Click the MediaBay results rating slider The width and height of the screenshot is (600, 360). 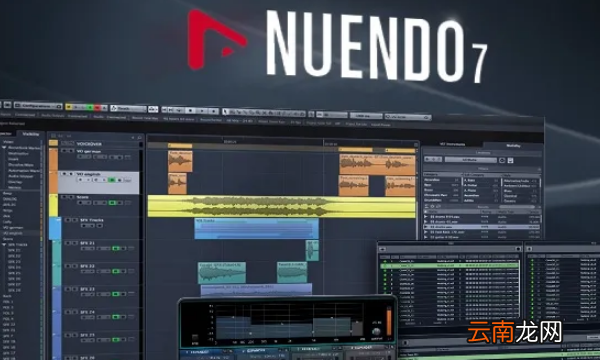tap(517, 207)
